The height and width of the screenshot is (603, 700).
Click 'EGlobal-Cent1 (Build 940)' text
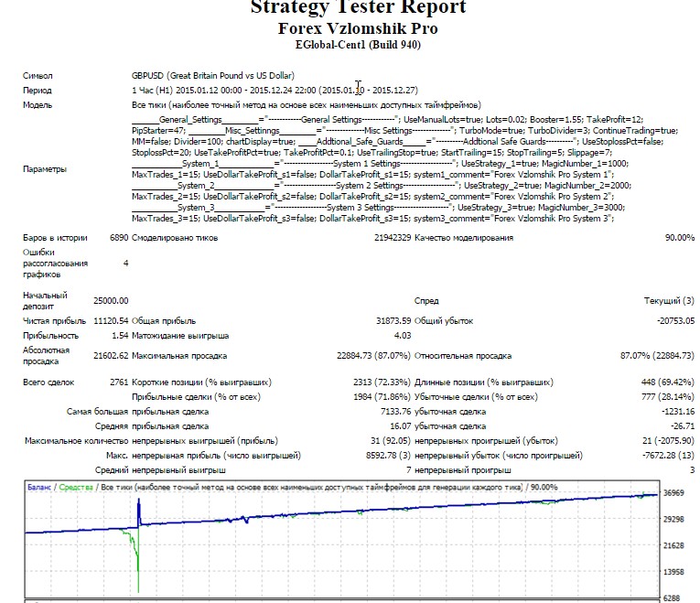(358, 45)
